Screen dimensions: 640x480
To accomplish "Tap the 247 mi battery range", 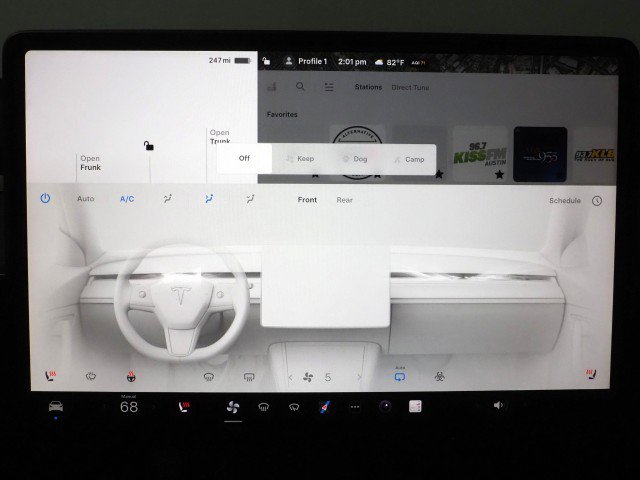I will pyautogui.click(x=229, y=60).
